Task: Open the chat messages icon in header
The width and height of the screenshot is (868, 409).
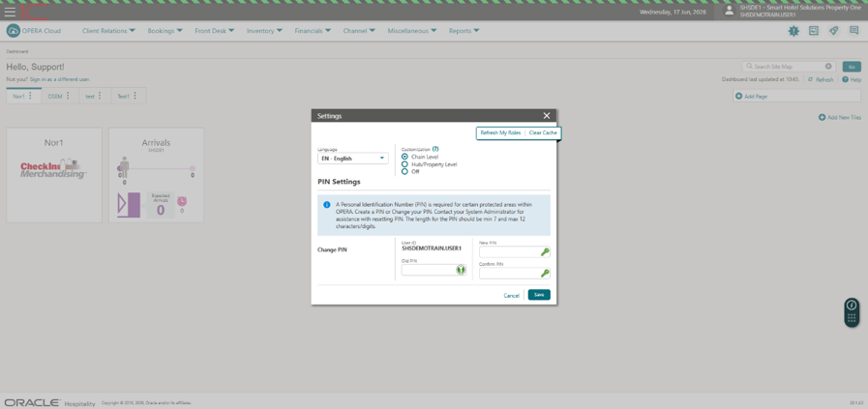Action: [x=853, y=31]
